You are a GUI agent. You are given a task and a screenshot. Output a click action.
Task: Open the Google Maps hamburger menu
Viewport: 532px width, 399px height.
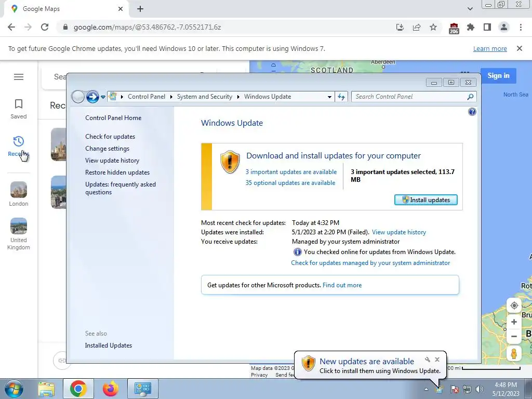(x=19, y=77)
